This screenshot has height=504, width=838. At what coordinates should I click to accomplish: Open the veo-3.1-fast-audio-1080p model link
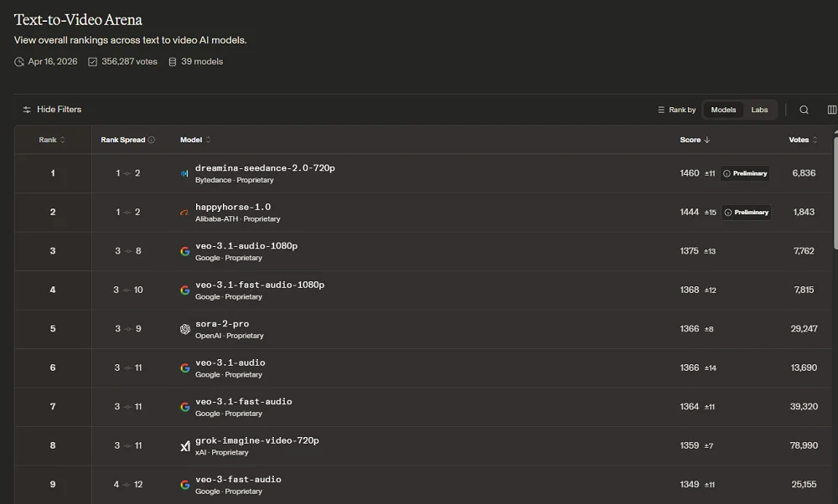pos(259,285)
